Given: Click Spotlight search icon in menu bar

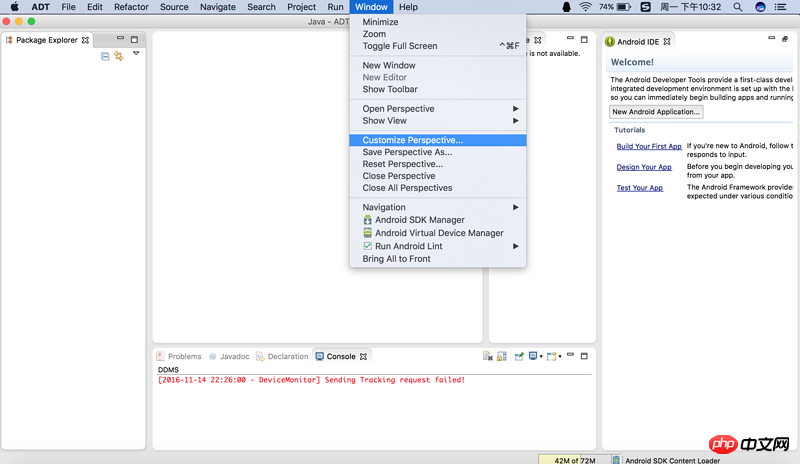Looking at the screenshot, I should (x=738, y=7).
